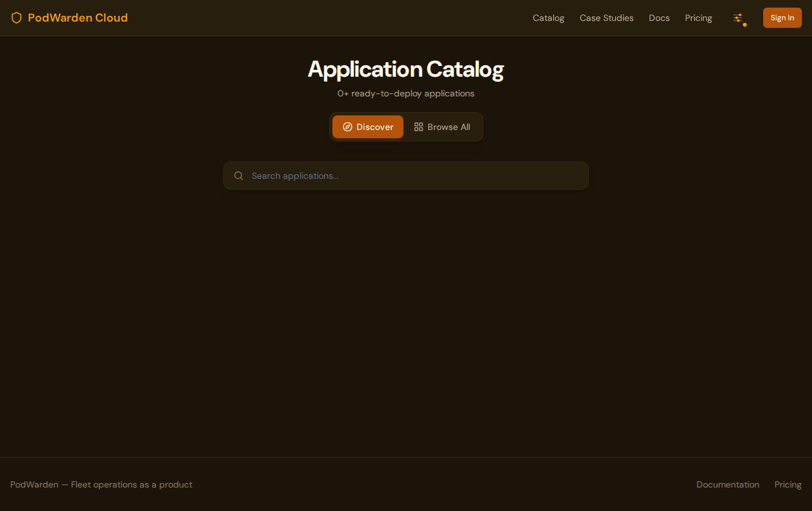Open the Documentation footer link

click(728, 484)
